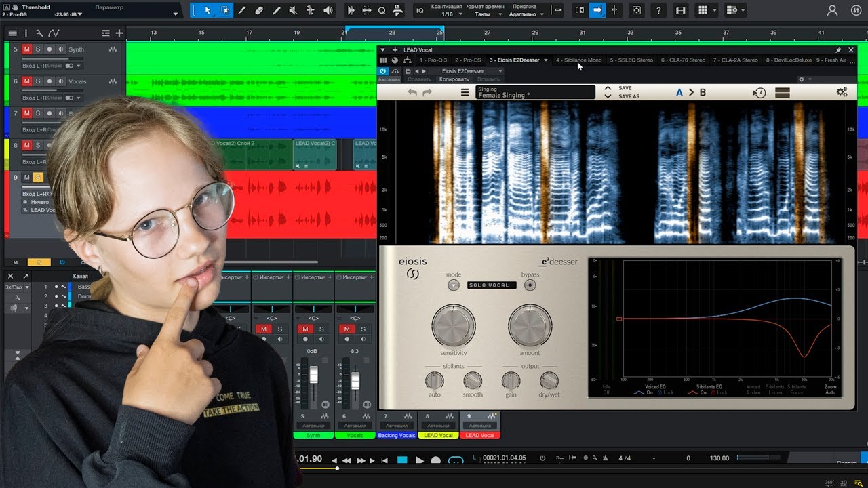
Task: Click the info 'i' inspector icon
Action: [26, 33]
